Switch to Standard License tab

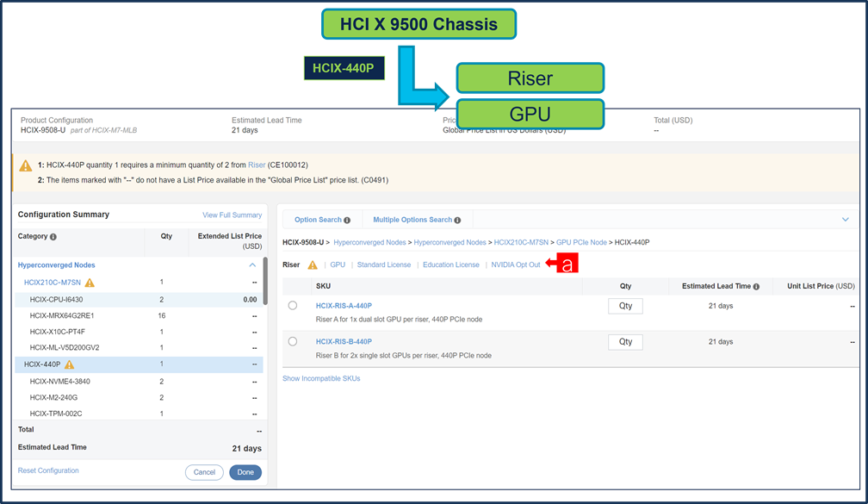click(x=384, y=264)
